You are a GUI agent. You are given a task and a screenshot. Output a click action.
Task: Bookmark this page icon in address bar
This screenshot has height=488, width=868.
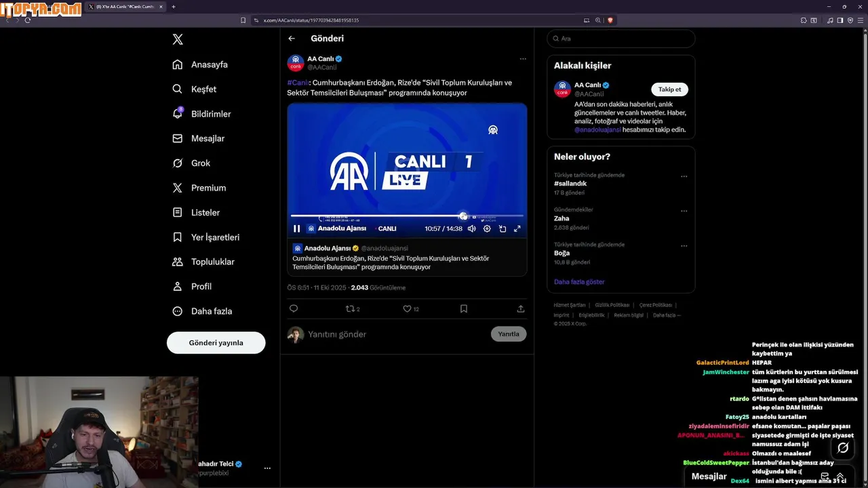point(243,20)
